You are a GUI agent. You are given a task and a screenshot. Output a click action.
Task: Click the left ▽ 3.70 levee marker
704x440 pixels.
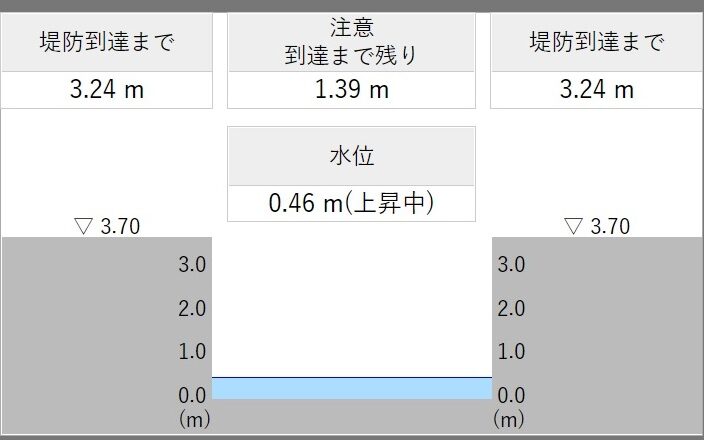click(x=107, y=226)
